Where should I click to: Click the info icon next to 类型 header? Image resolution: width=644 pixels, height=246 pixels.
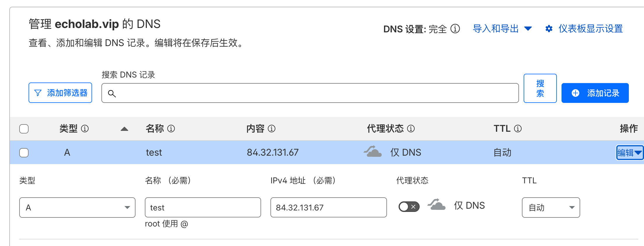click(x=85, y=129)
